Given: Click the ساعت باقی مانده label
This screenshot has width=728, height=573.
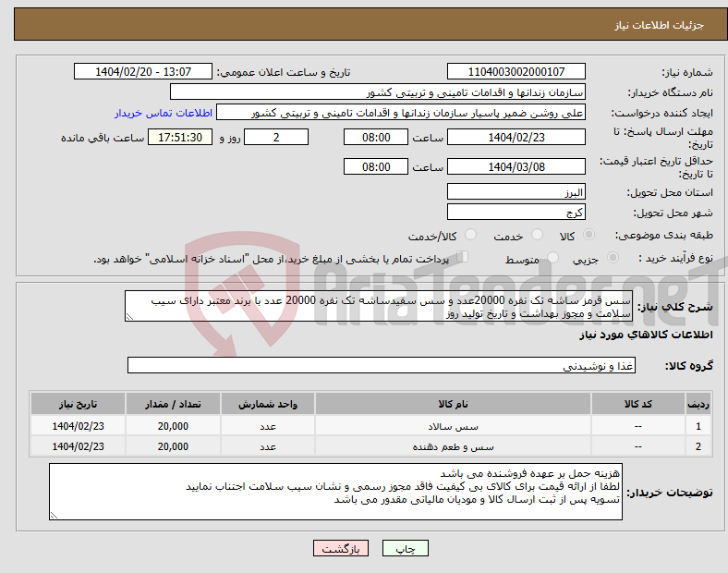Looking at the screenshot, I should (x=103, y=138).
